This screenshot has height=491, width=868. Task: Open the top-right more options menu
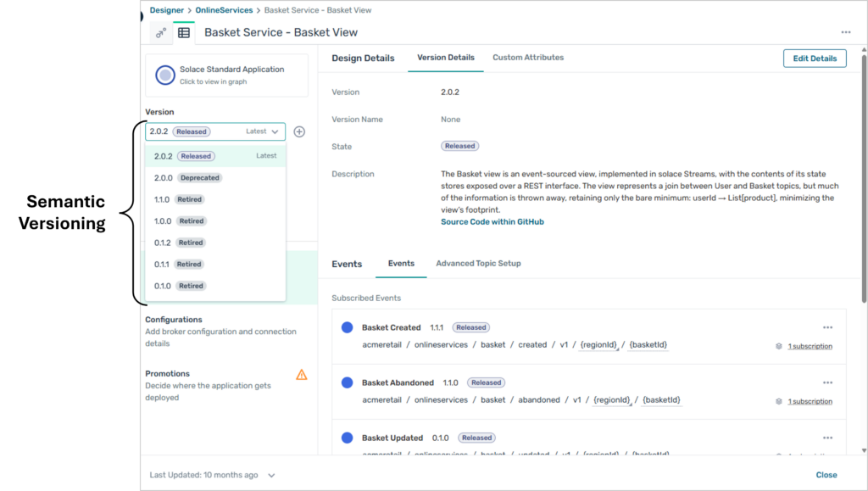click(845, 32)
